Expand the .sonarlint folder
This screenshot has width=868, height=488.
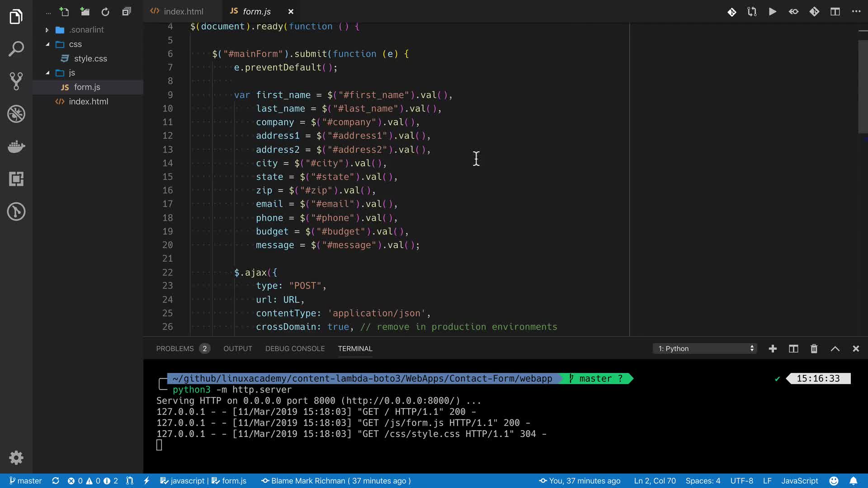47,30
